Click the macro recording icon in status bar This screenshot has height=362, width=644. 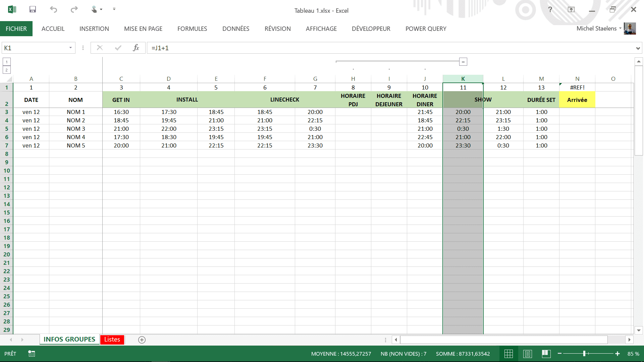point(32,354)
